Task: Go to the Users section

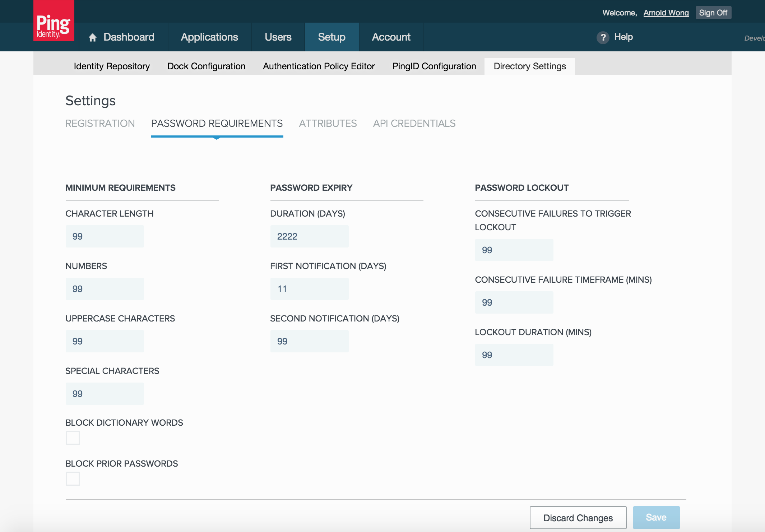Action: (278, 37)
